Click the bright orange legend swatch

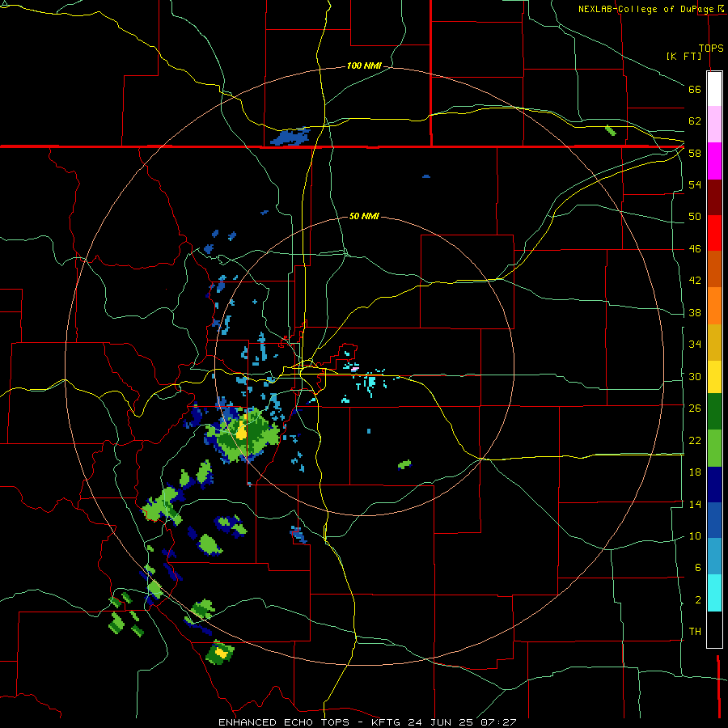coord(714,306)
